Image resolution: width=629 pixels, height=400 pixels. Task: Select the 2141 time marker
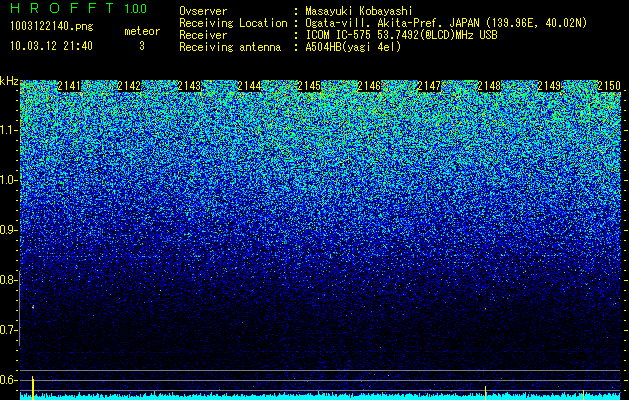click(x=69, y=86)
